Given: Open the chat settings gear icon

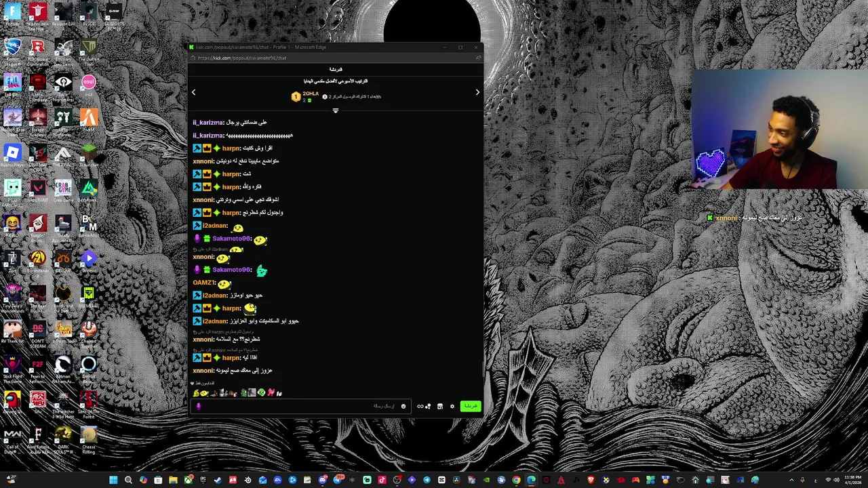Looking at the screenshot, I should coord(452,407).
